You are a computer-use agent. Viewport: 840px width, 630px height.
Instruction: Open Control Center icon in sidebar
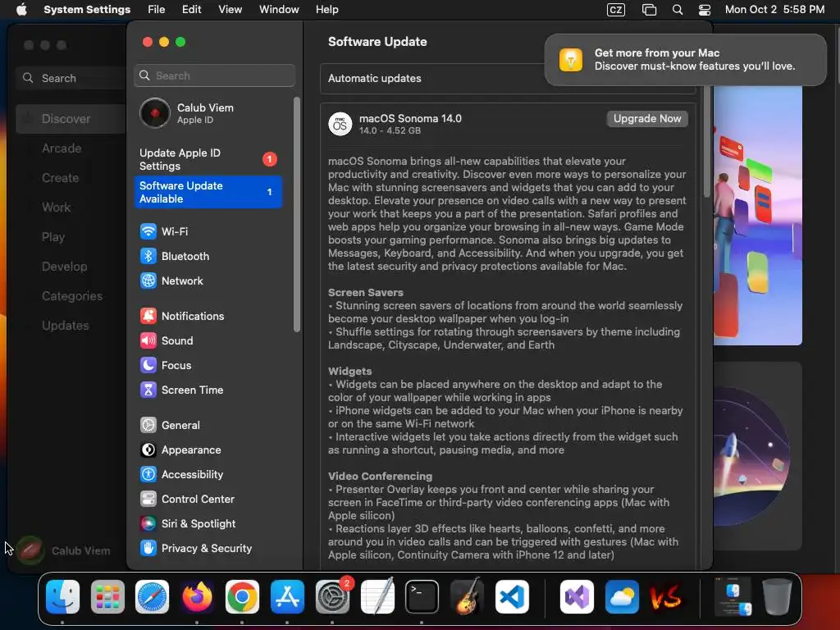point(148,500)
